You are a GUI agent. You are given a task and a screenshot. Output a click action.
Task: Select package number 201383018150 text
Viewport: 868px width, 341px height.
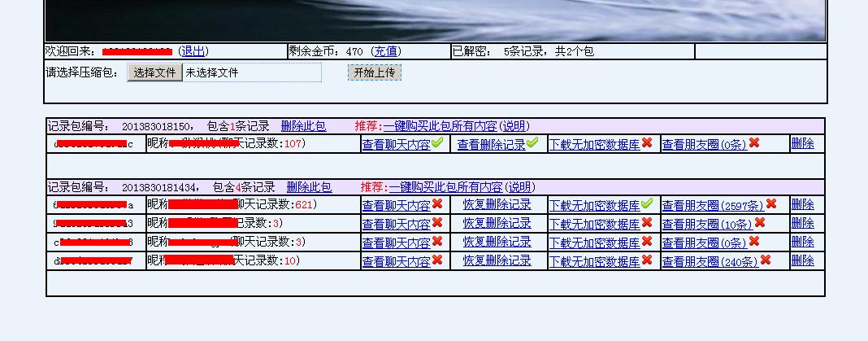click(x=158, y=126)
